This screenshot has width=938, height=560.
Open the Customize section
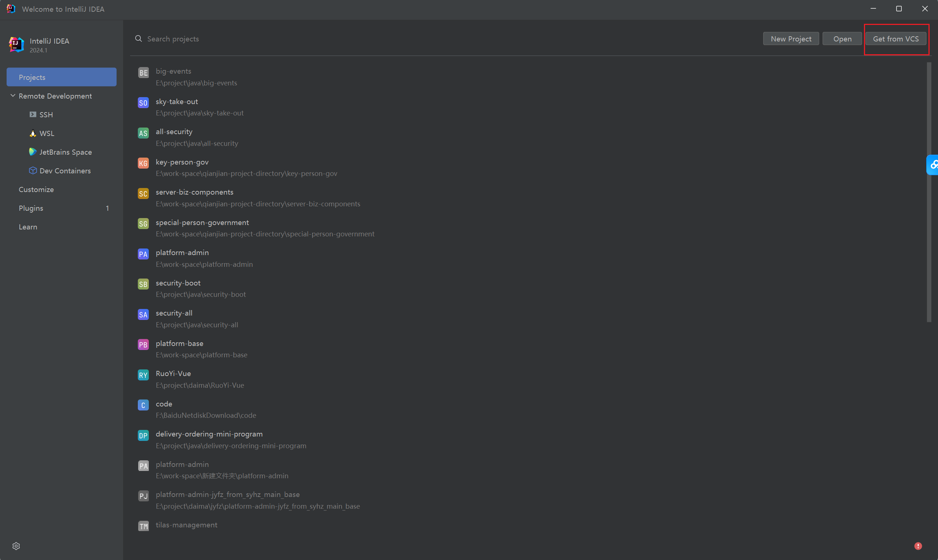point(62,189)
